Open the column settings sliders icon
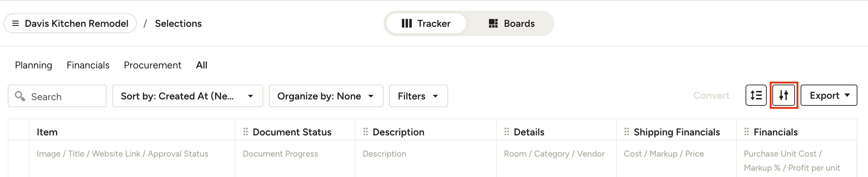This screenshot has height=177, width=868. tap(784, 95)
